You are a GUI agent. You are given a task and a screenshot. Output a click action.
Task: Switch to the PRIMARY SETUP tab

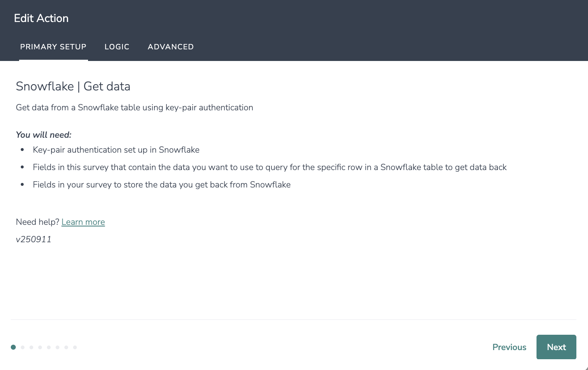point(53,47)
